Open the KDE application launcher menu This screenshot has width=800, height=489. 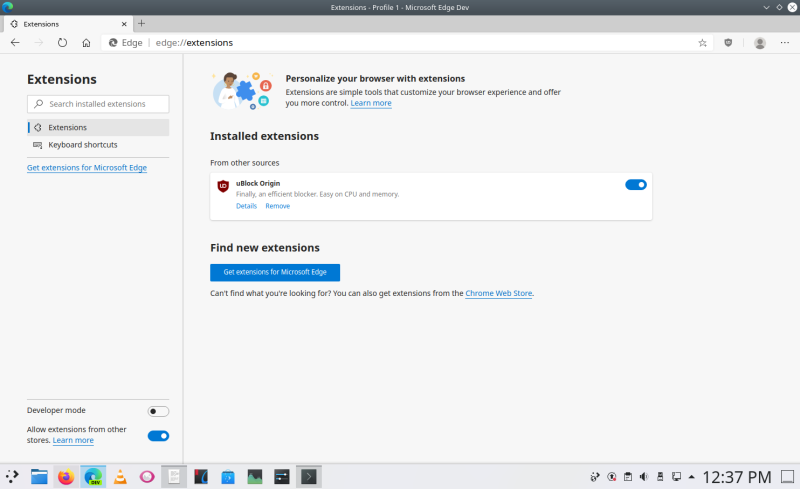pos(13,477)
